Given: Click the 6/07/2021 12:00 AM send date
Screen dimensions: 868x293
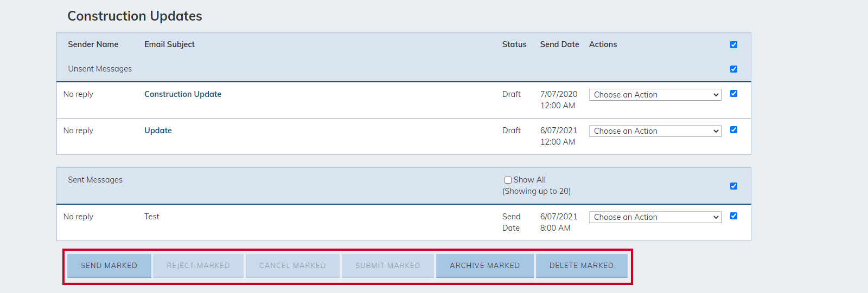Looking at the screenshot, I should tap(559, 136).
